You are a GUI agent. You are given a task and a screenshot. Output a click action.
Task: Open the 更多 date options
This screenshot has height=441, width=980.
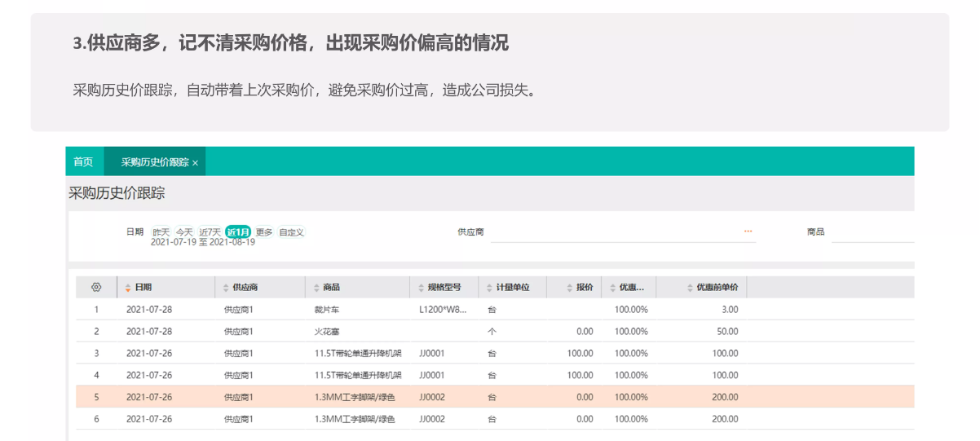pos(264,232)
